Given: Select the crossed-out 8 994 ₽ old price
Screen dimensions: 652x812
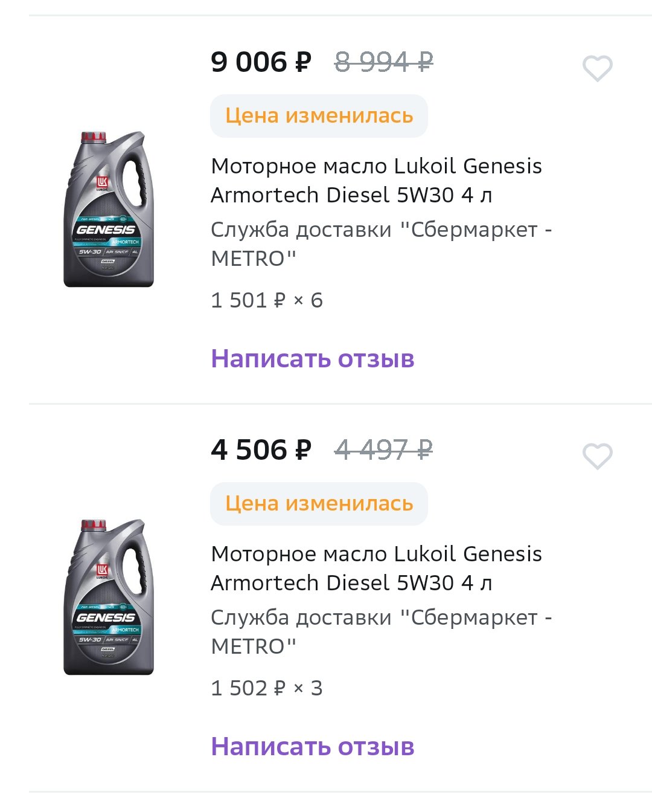Looking at the screenshot, I should (384, 62).
